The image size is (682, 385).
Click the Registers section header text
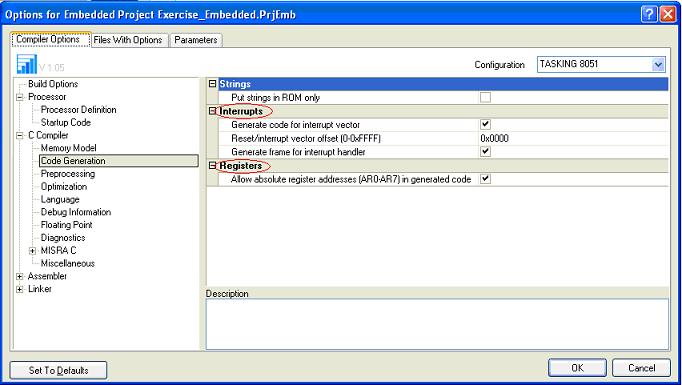(x=241, y=166)
